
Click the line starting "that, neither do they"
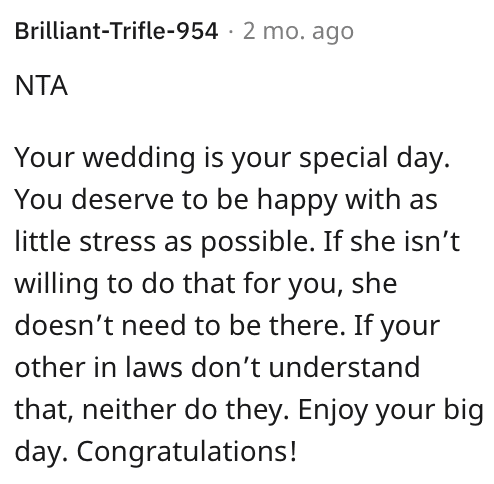(249, 410)
